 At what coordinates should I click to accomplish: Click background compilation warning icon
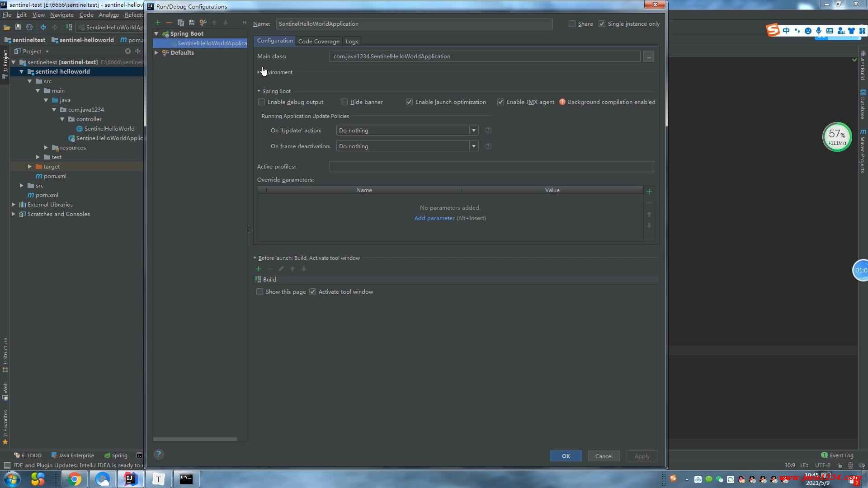click(x=562, y=102)
